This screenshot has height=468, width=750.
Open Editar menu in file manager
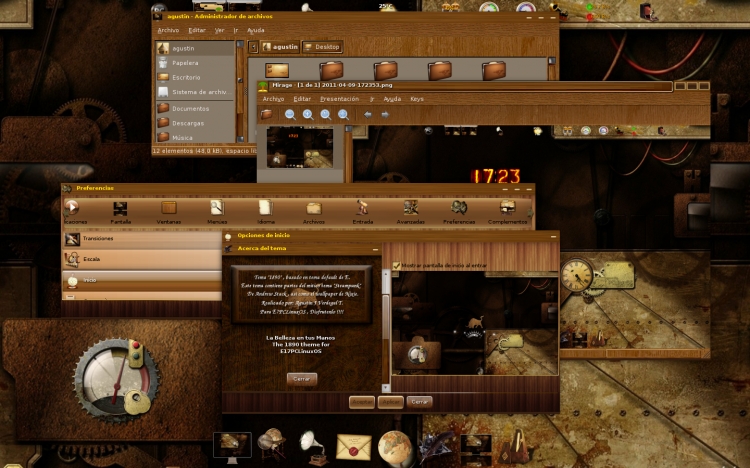coord(197,30)
